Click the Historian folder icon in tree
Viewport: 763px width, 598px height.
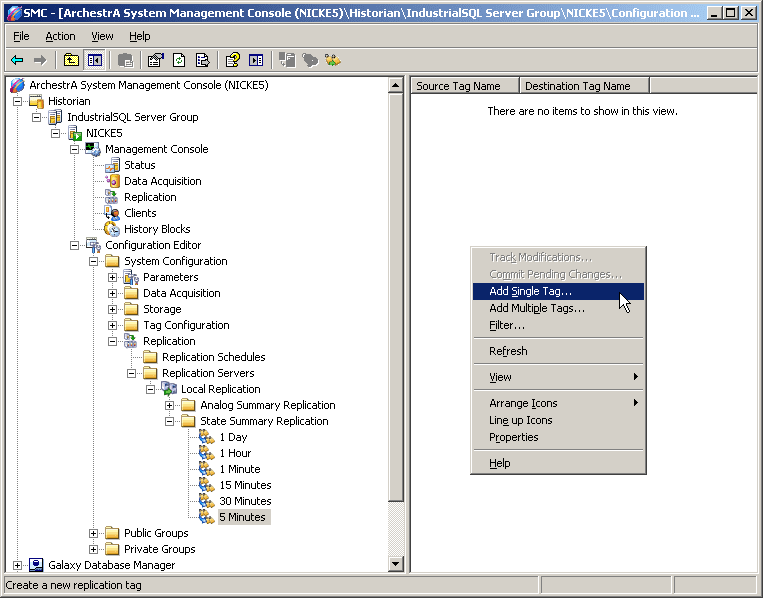click(36, 101)
